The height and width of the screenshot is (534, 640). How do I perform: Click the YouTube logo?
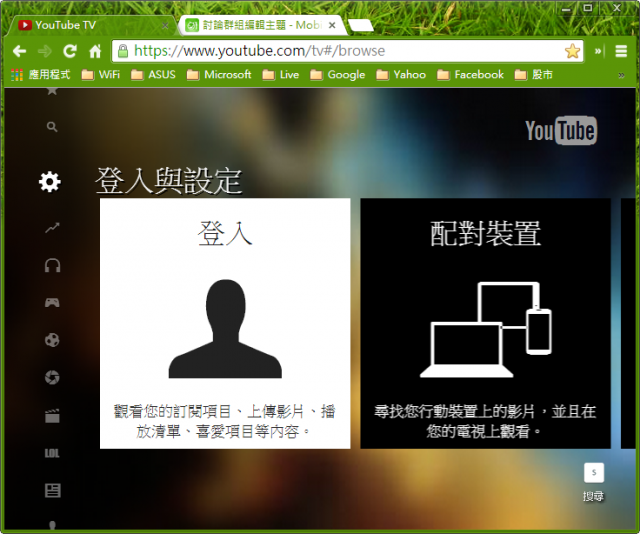point(561,131)
